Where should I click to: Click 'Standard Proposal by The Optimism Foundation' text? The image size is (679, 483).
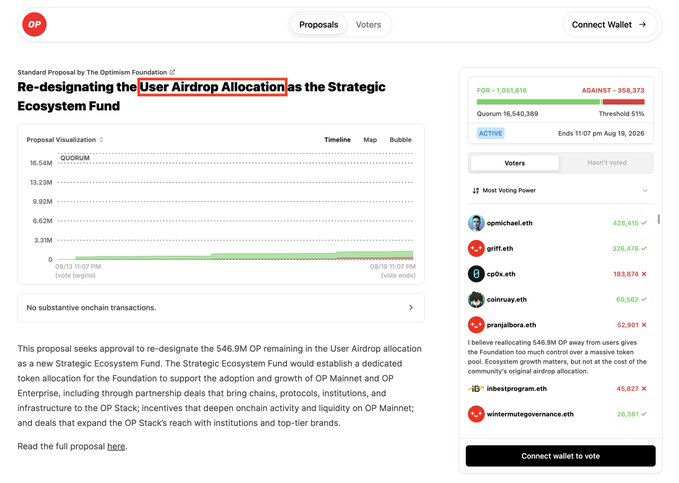click(x=92, y=72)
